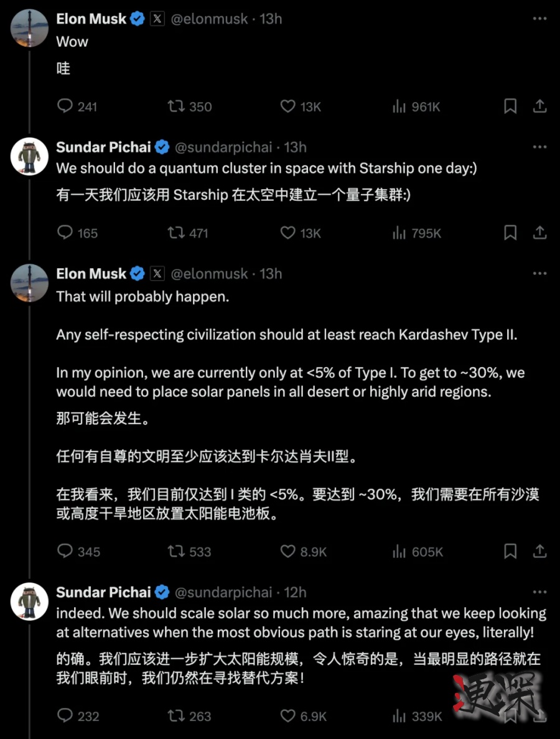
Task: Reply to Elon Musk's "Wow" tweet
Action: [65, 106]
